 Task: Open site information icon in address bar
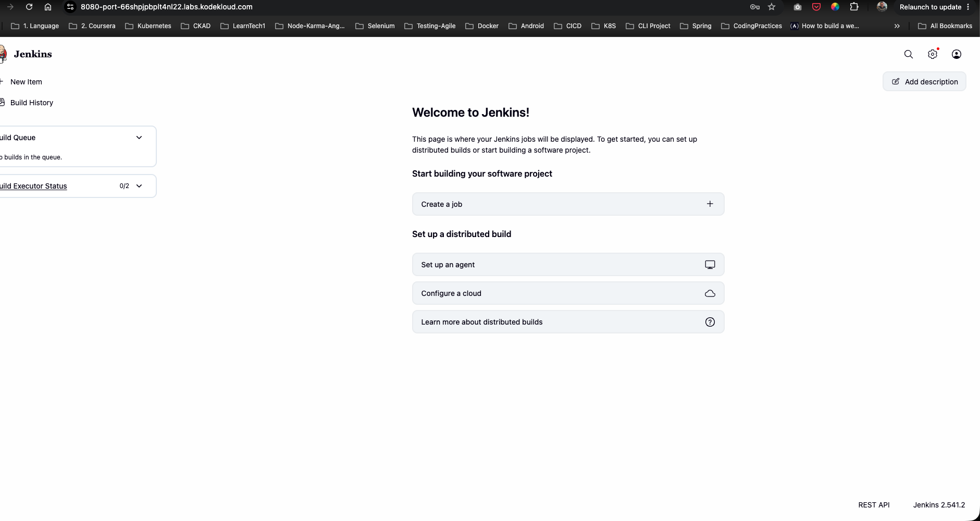pyautogui.click(x=70, y=7)
